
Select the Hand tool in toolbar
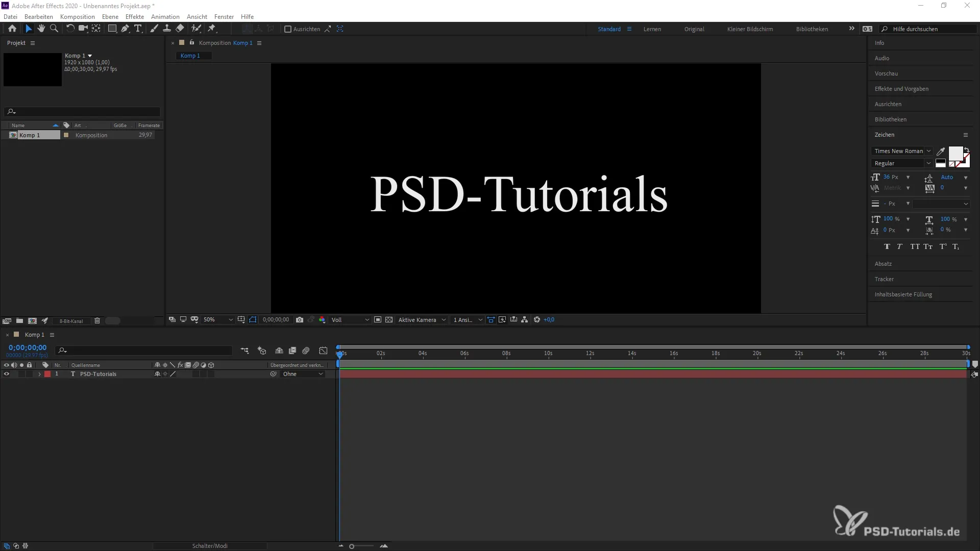[41, 29]
